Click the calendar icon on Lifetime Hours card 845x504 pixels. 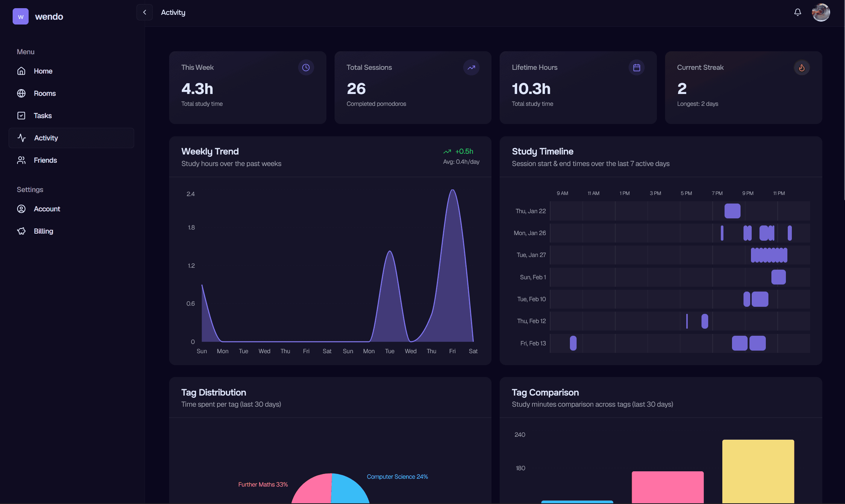point(636,67)
